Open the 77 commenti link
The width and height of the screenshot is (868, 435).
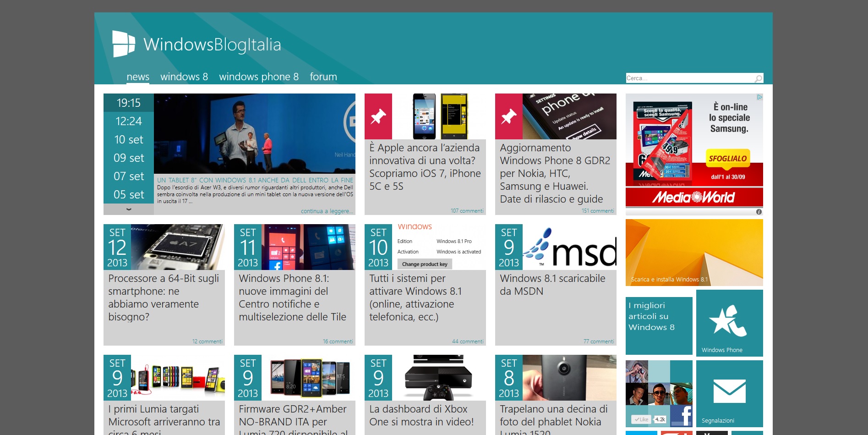[x=599, y=341]
